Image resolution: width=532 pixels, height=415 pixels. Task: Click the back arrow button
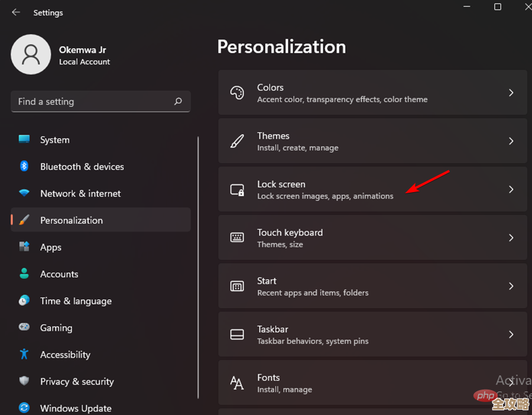[16, 12]
